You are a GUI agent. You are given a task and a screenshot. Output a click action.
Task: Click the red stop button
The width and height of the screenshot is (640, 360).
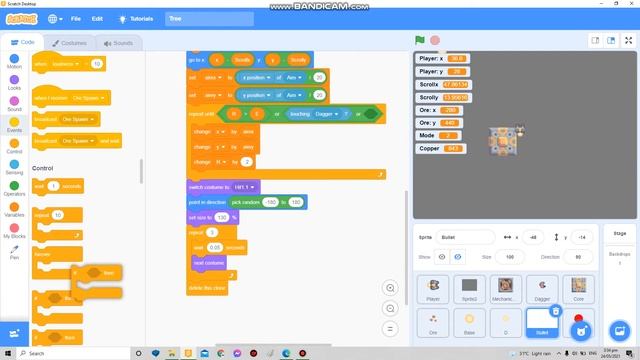pos(435,40)
